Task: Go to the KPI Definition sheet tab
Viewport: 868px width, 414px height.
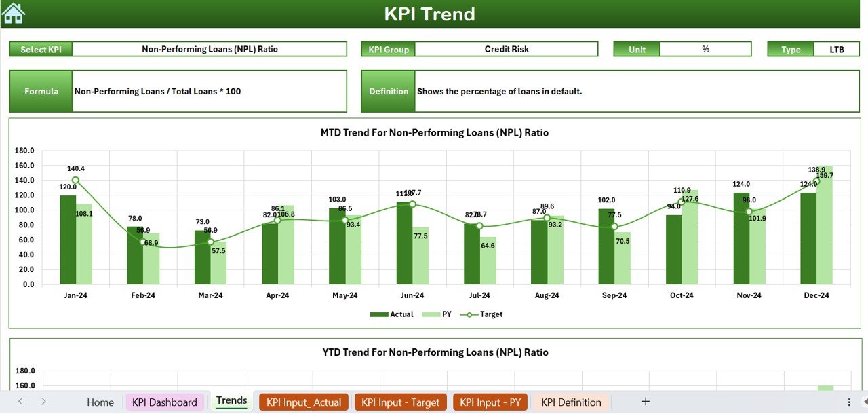Action: coord(571,402)
